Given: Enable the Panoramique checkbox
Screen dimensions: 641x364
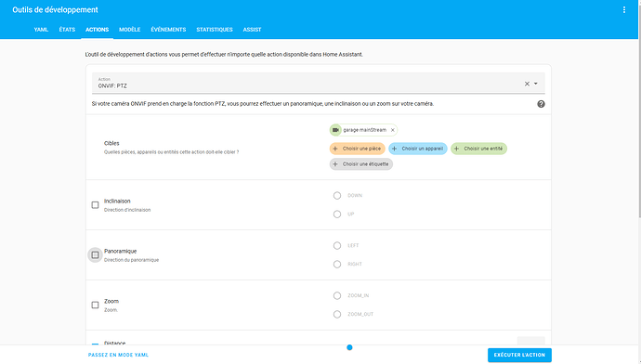Looking at the screenshot, I should 96,255.
